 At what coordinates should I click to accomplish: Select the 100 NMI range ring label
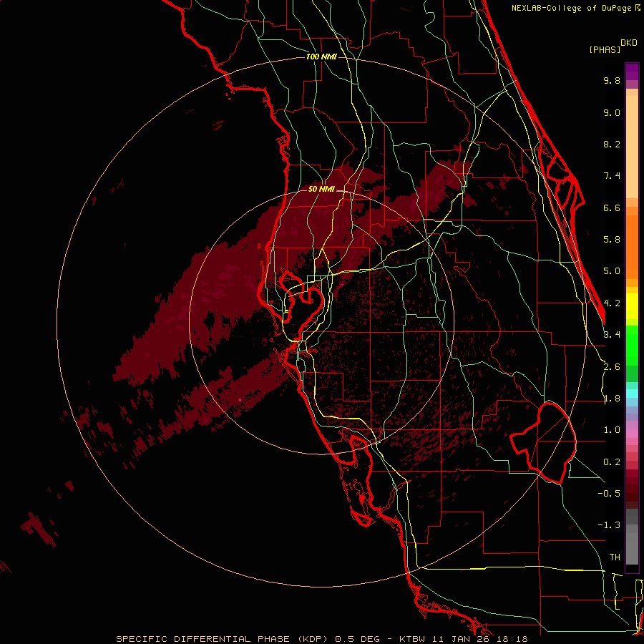pos(321,57)
